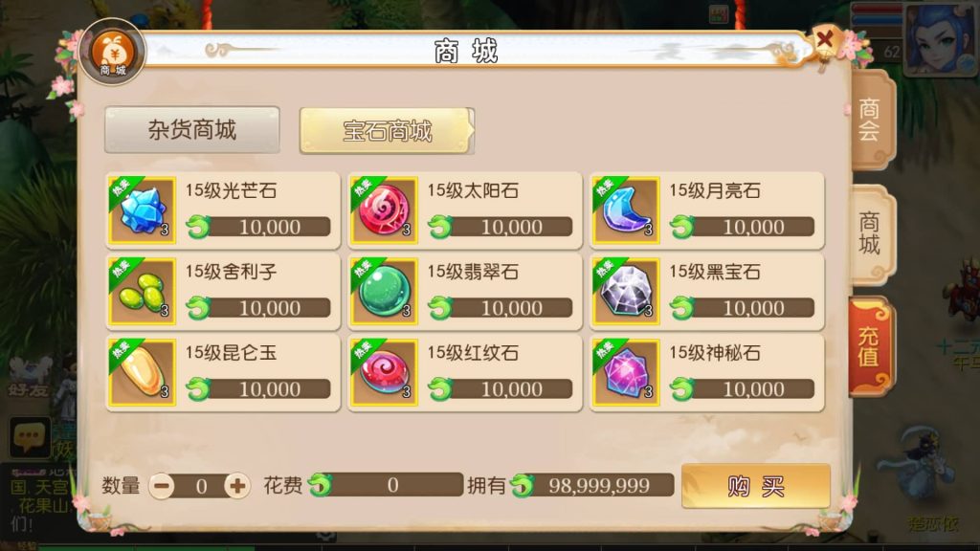Select the 15级光芒石 blue crystal icon
This screenshot has height=551, width=980.
click(x=142, y=209)
